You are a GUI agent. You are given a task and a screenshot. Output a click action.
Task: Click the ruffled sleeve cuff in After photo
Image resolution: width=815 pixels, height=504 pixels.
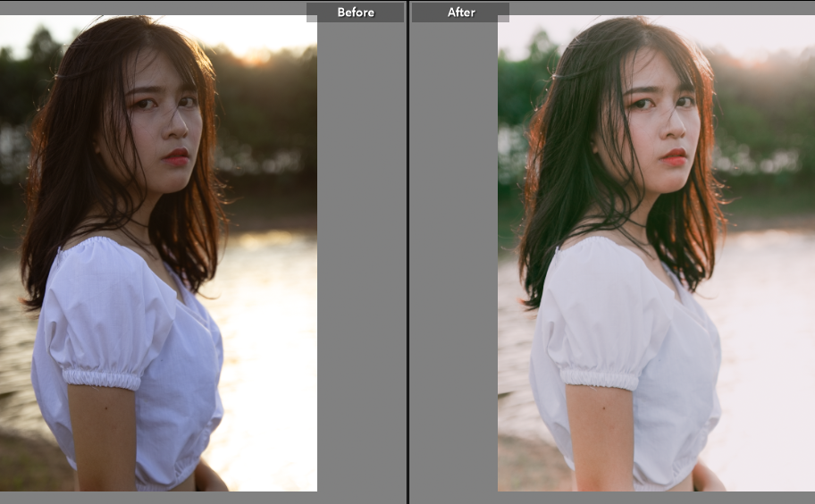click(599, 378)
